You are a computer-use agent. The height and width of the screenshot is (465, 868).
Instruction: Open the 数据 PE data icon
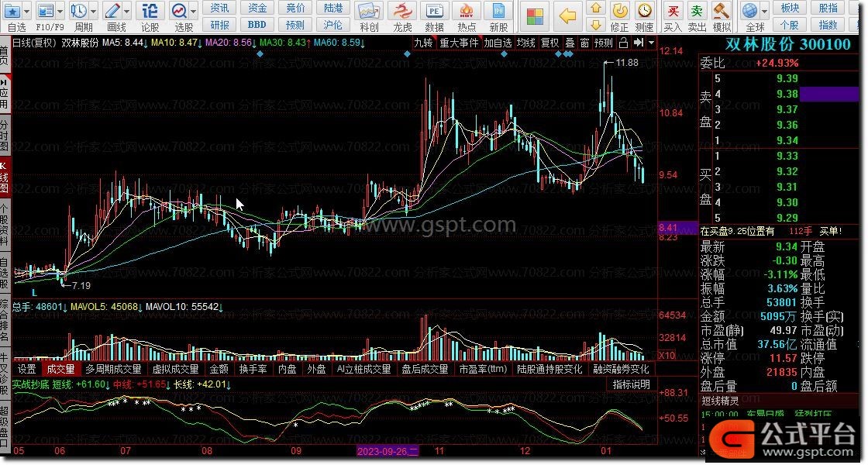(435, 11)
